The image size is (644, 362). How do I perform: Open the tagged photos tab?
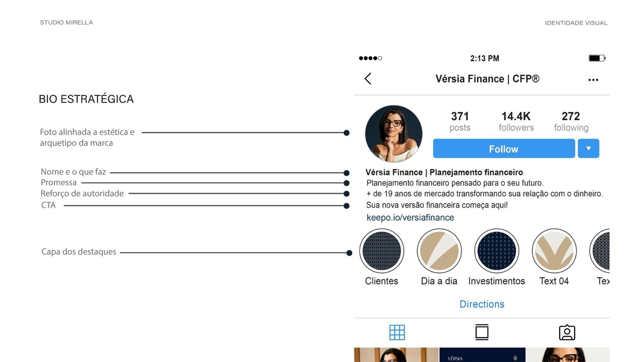[x=567, y=332]
